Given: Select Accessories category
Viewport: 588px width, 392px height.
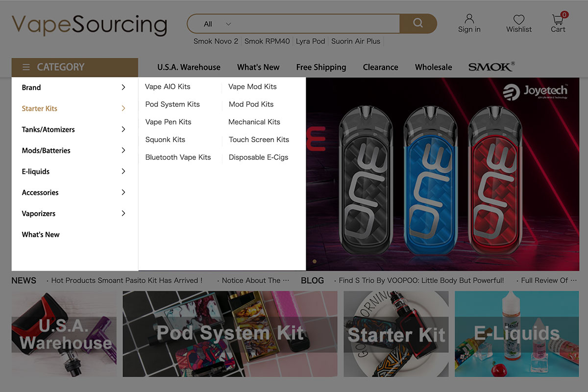Looking at the screenshot, I should pyautogui.click(x=40, y=193).
